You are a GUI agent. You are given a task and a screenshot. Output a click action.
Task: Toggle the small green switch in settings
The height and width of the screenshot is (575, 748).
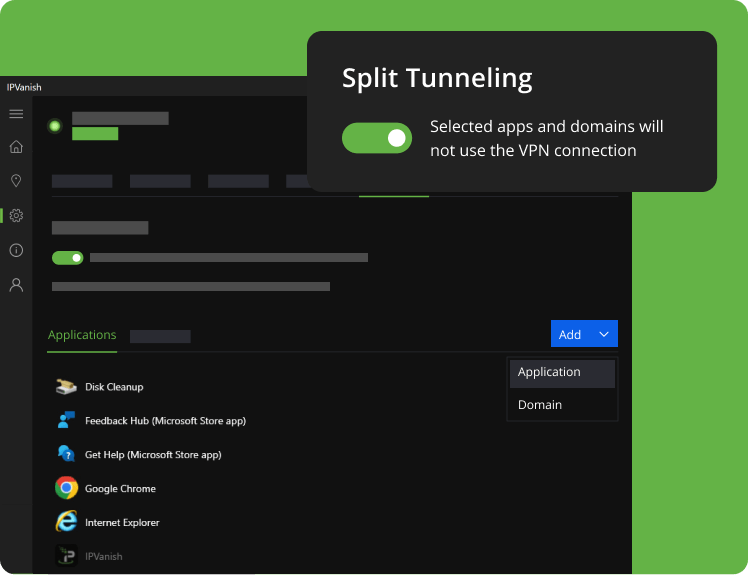tap(68, 258)
